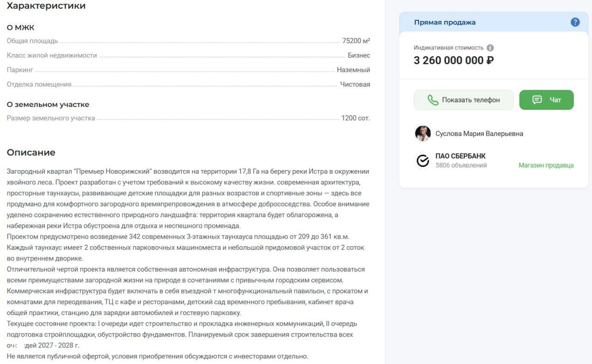Click the chat bubble icon in the Чат button

click(536, 100)
